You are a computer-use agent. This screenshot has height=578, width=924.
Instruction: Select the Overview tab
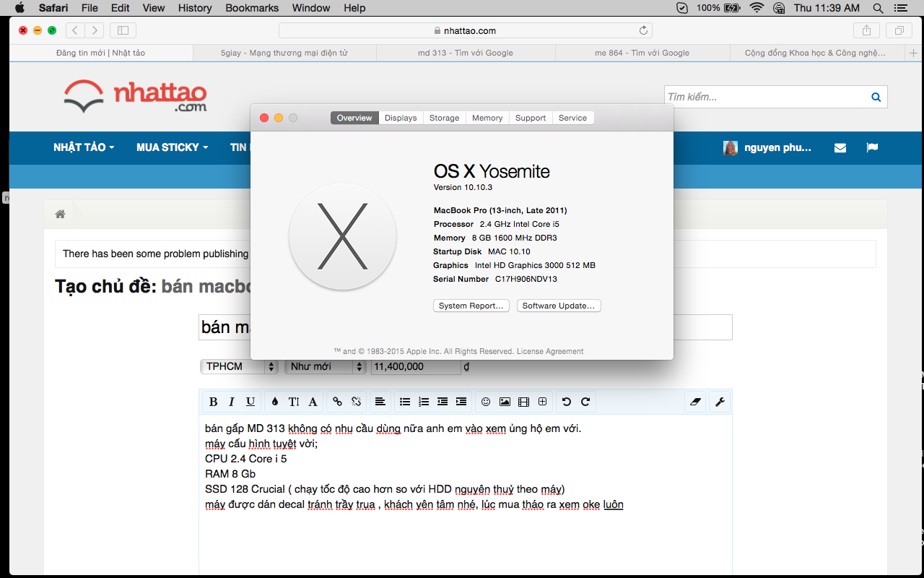click(x=354, y=118)
